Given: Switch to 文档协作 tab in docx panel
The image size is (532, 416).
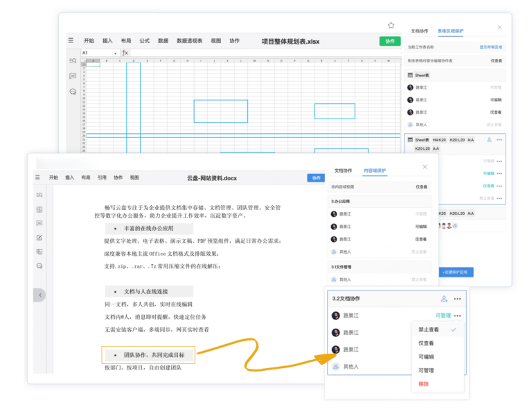Looking at the screenshot, I should tap(344, 170).
